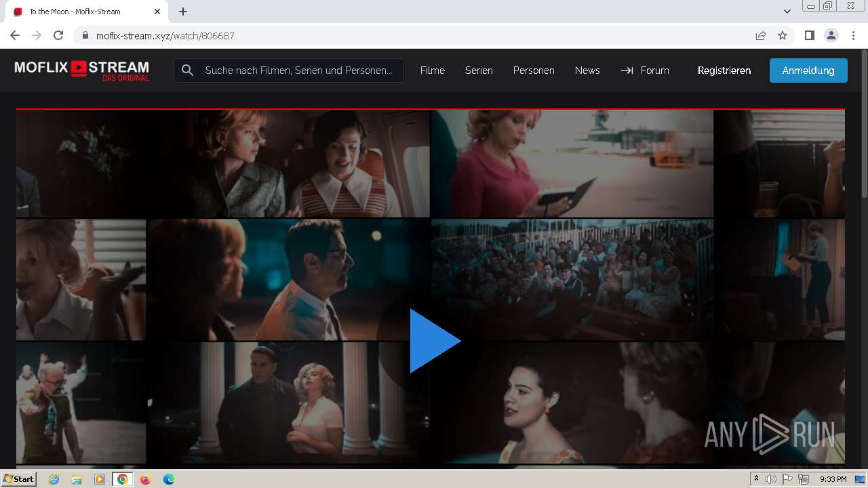Screen dimensions: 868x488
Task: Show hidden system tray icons
Action: coord(756,479)
